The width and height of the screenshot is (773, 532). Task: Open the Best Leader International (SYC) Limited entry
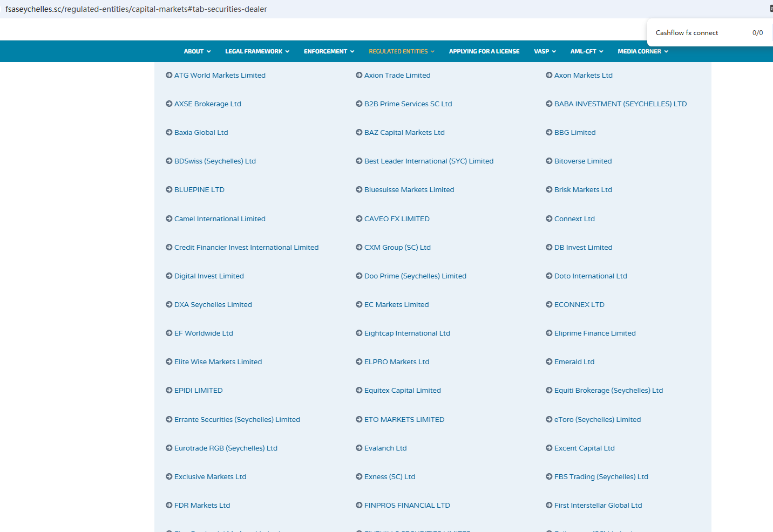[429, 161]
